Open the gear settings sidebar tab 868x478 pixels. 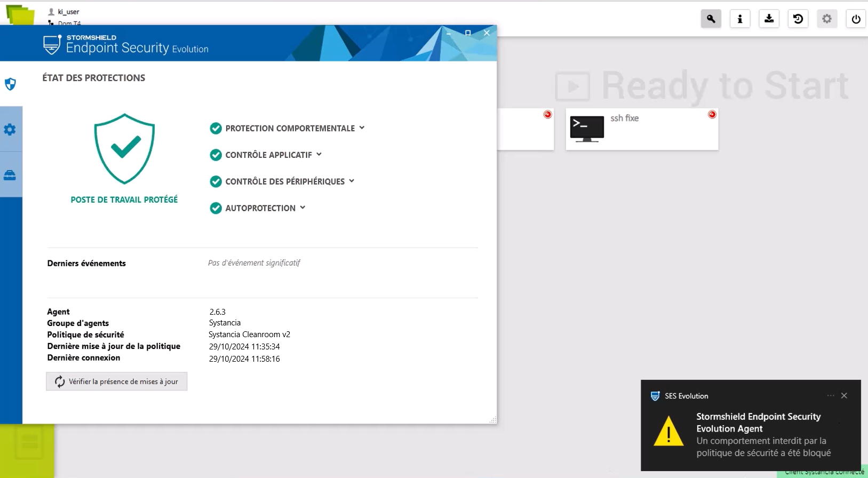(10, 129)
